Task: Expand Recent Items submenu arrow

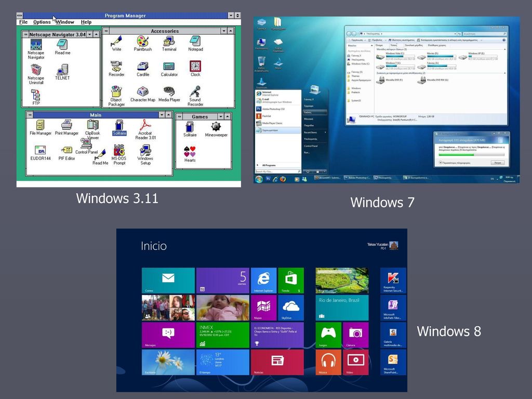Action: click(325, 132)
